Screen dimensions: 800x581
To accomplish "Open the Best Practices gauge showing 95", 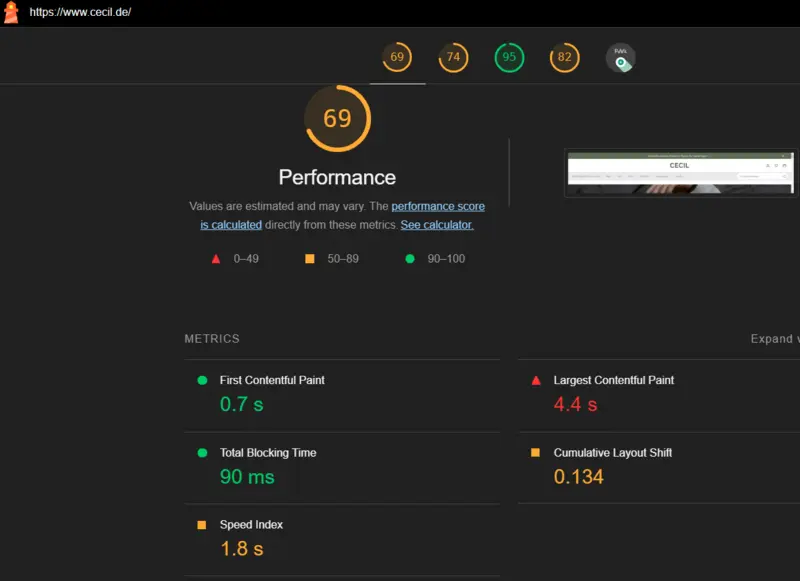I will (x=509, y=58).
